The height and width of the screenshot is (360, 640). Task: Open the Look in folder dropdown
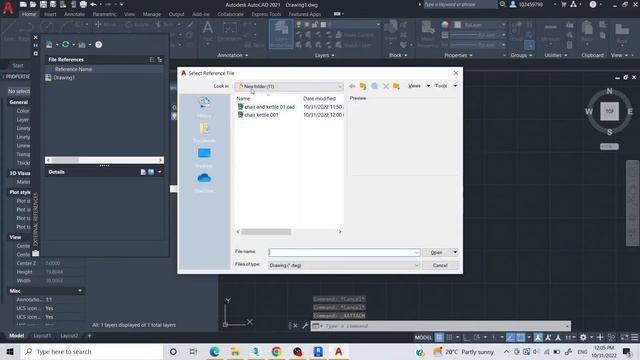click(x=339, y=87)
